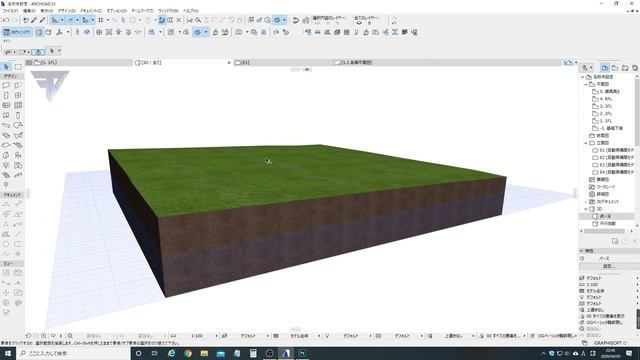
Task: Open Photoshop from the taskbar
Action: (302, 353)
